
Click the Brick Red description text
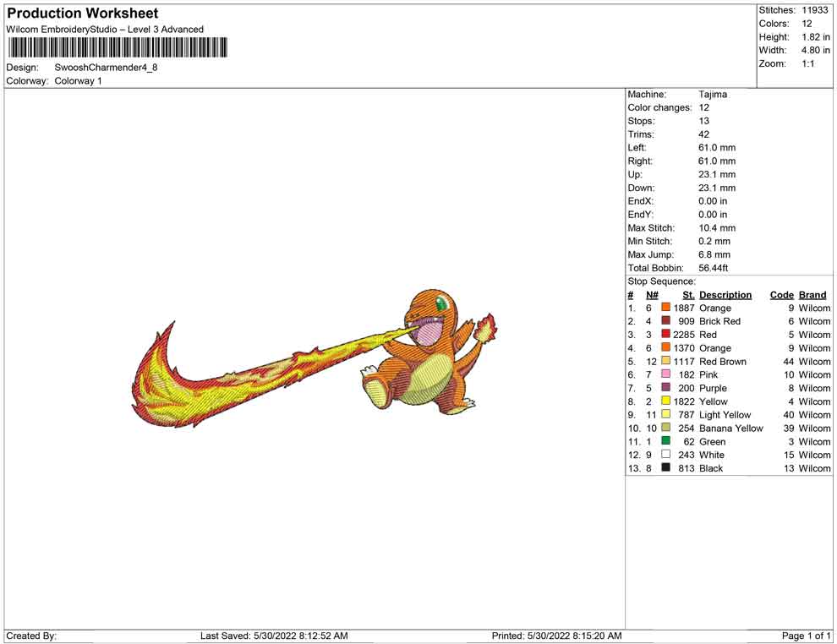click(x=719, y=321)
